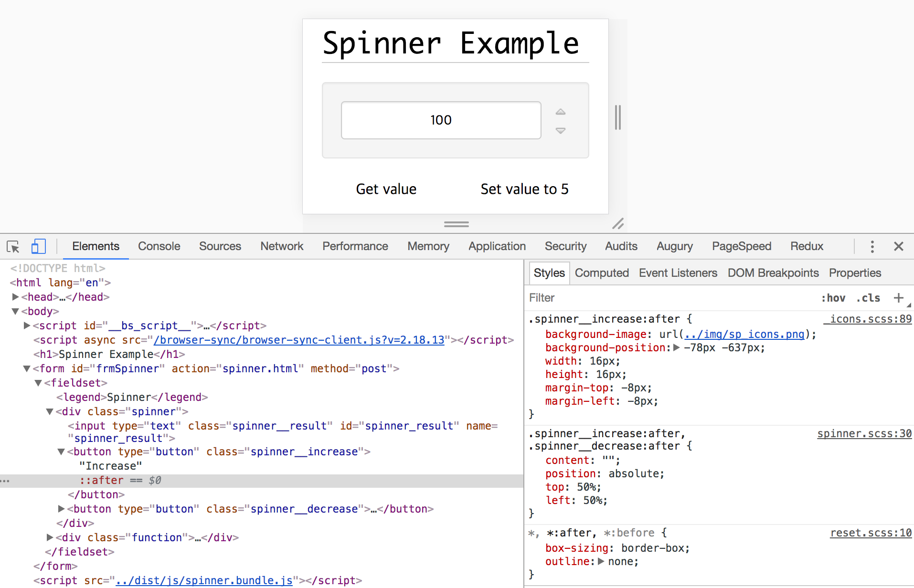Select the ::after pseudo-element row
The image size is (914, 588).
tap(262, 481)
